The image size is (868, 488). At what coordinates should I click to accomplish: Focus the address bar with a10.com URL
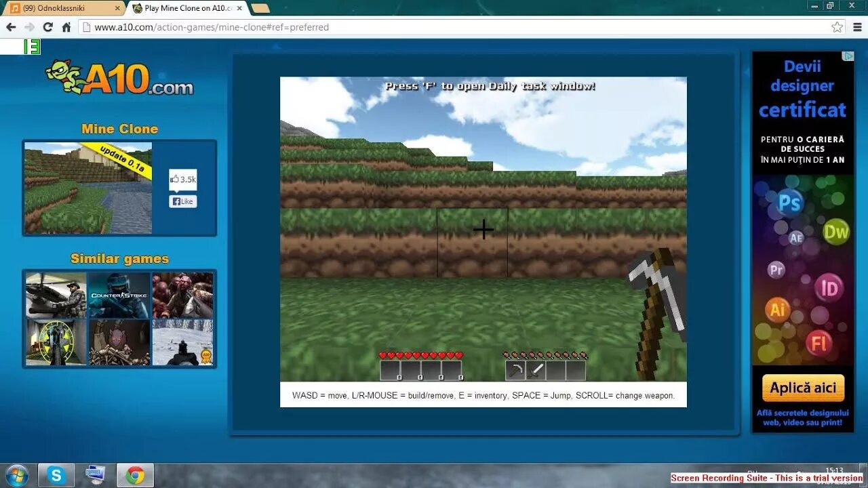click(454, 27)
